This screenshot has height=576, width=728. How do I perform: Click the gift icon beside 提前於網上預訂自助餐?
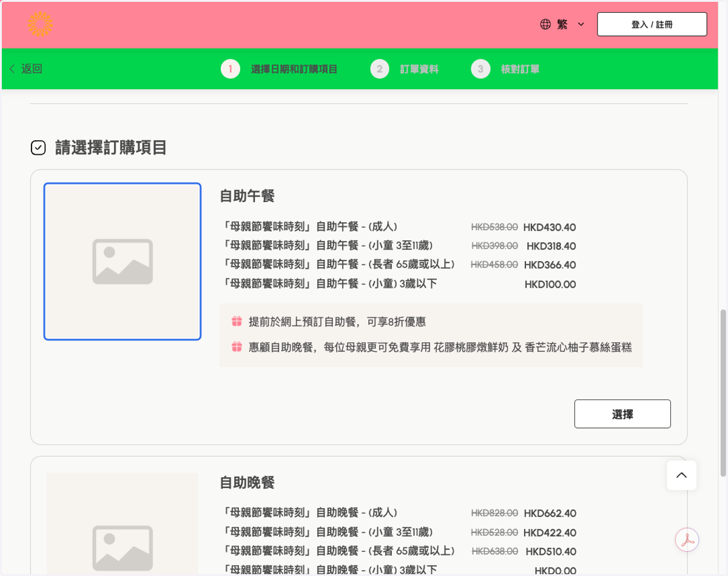[237, 321]
